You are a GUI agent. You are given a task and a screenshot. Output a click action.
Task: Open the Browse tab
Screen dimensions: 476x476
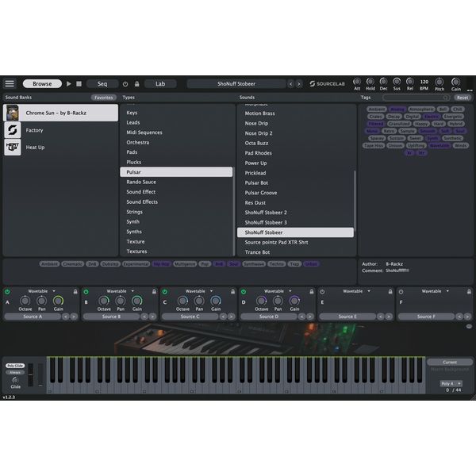click(x=42, y=84)
